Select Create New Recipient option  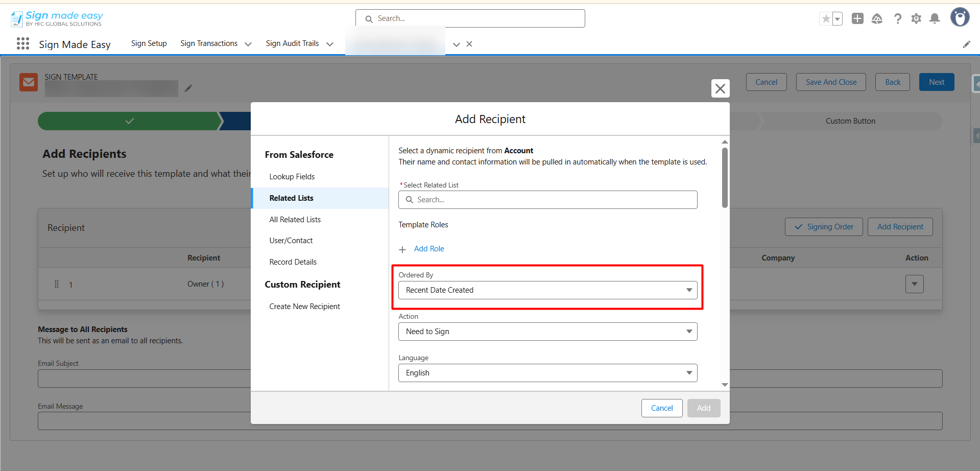click(304, 307)
